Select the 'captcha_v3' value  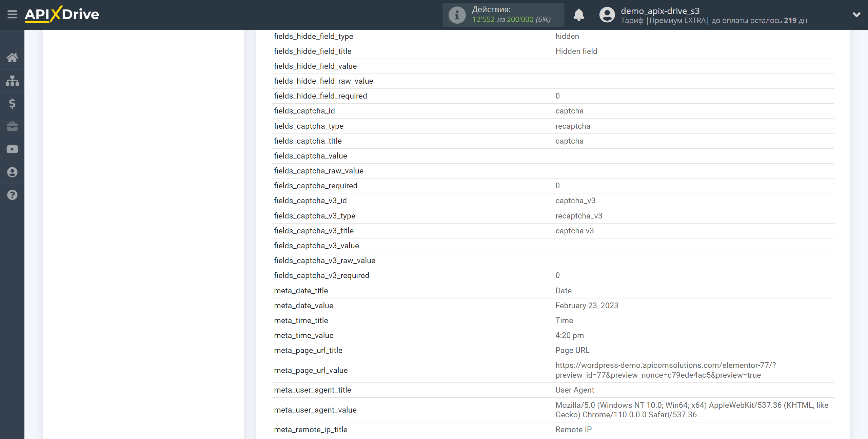click(x=575, y=201)
